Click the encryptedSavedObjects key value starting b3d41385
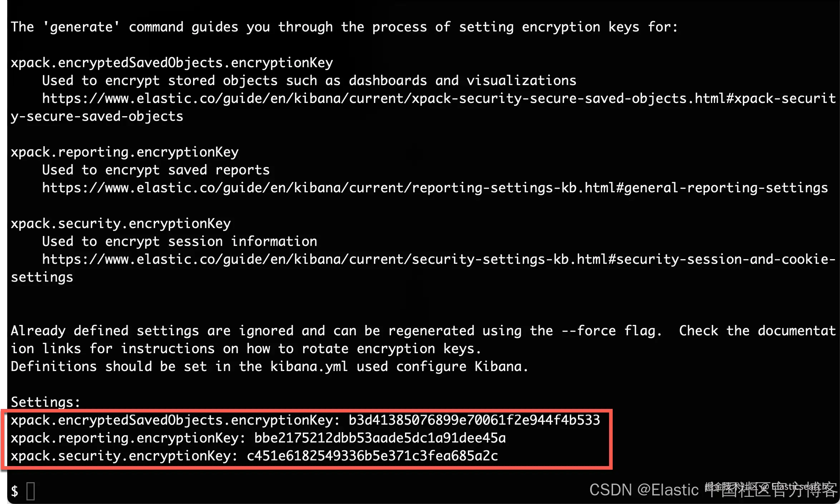The image size is (840, 504). coord(474,420)
